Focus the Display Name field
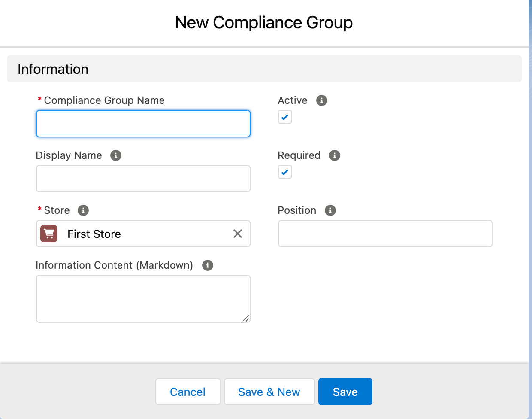Image resolution: width=532 pixels, height=419 pixels. pos(143,179)
